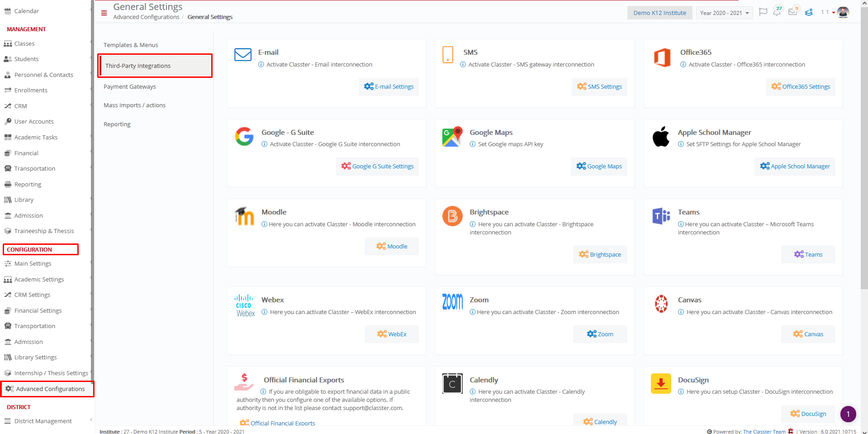
Task: Click the Apple logo icon
Action: (661, 137)
